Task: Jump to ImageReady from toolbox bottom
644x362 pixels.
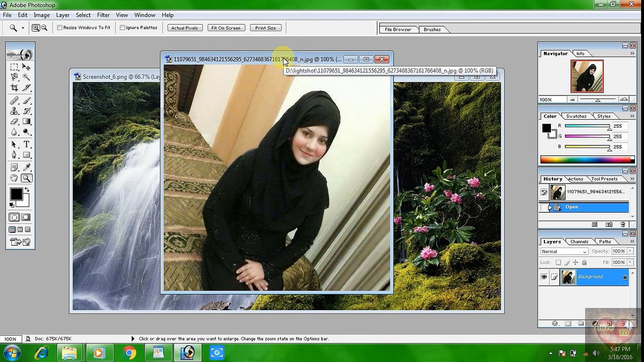Action: pos(21,242)
